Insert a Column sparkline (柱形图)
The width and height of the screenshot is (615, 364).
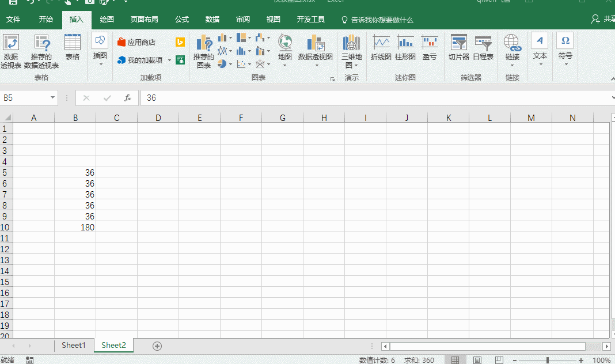click(405, 47)
